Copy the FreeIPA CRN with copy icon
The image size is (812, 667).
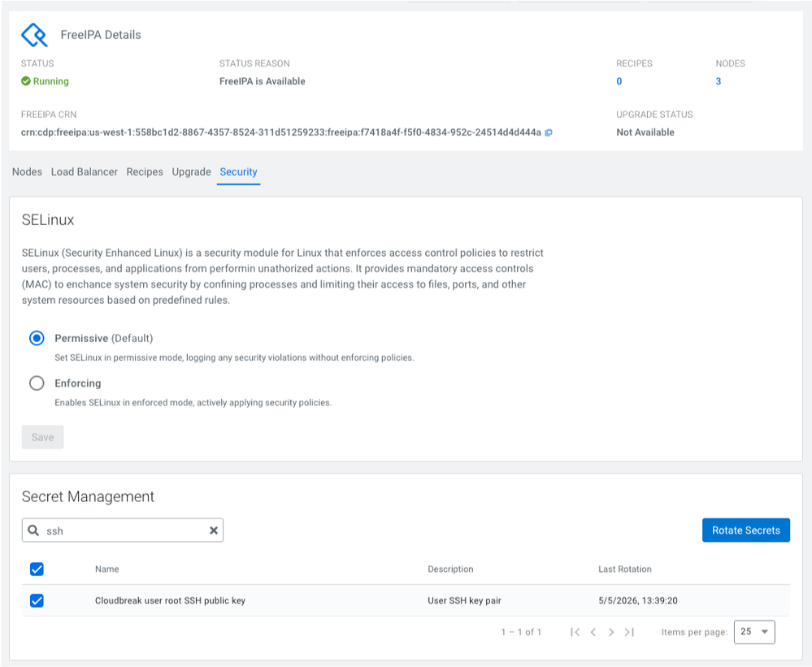(549, 132)
